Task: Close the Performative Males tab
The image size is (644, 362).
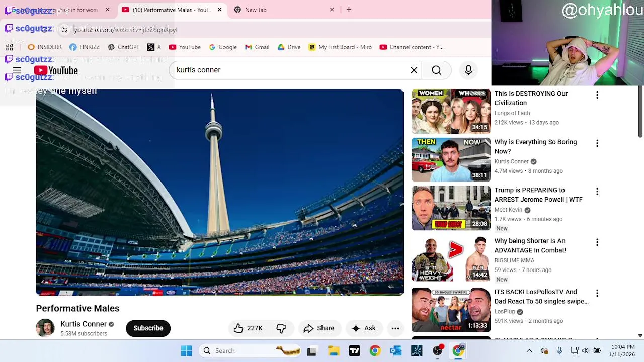Action: point(219,10)
